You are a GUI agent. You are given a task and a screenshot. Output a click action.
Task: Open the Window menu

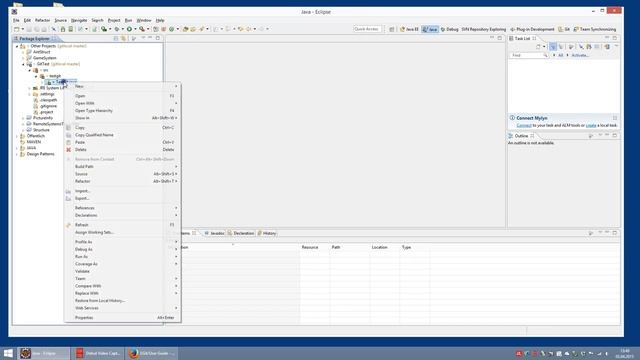tap(144, 20)
